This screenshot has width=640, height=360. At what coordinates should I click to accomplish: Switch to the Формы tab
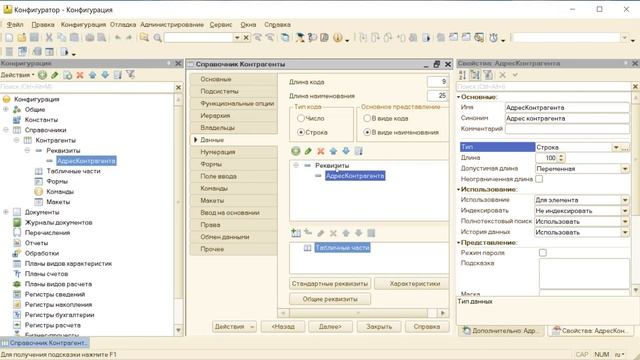click(x=233, y=164)
